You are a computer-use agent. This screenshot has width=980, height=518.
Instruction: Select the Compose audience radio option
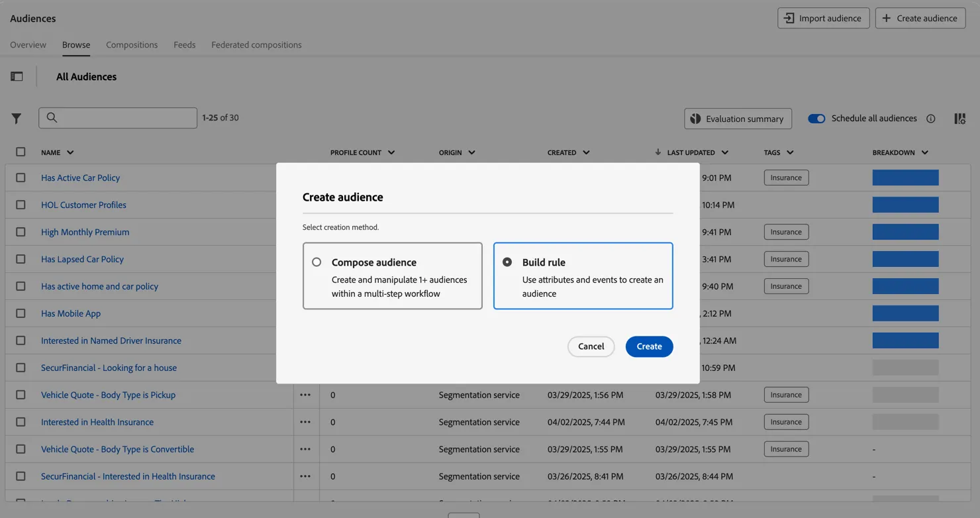pos(317,262)
